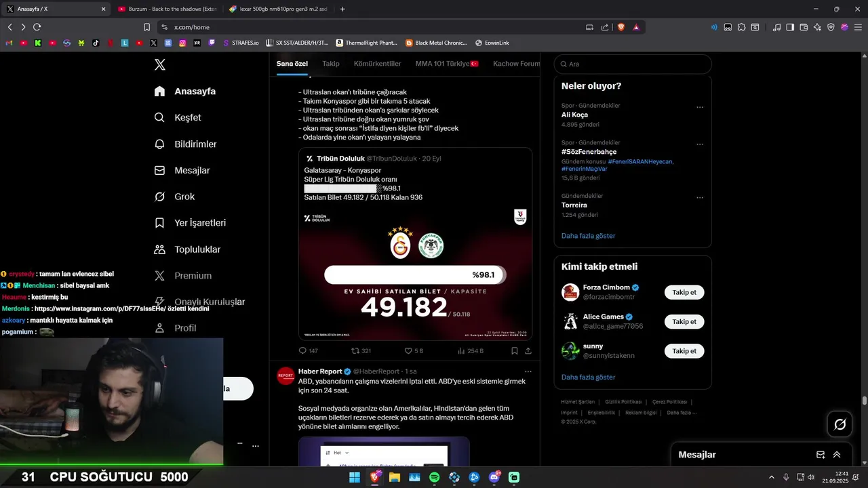Open Spotify from the taskbar
Screen dimensions: 868x488
click(434, 477)
